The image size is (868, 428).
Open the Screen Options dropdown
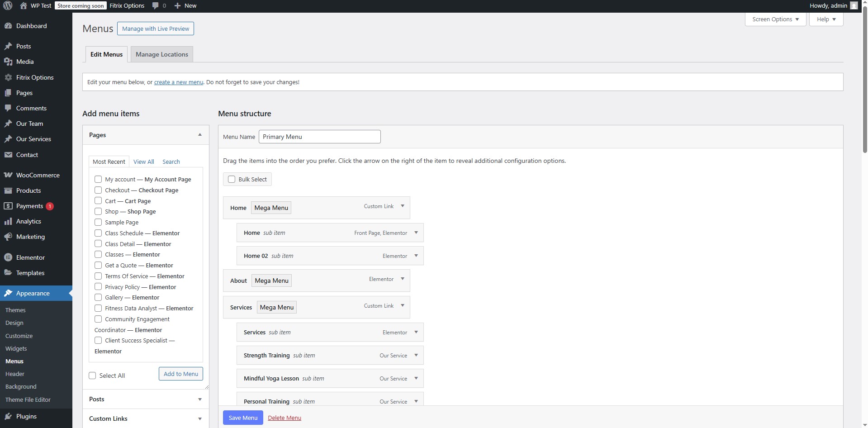pyautogui.click(x=775, y=19)
